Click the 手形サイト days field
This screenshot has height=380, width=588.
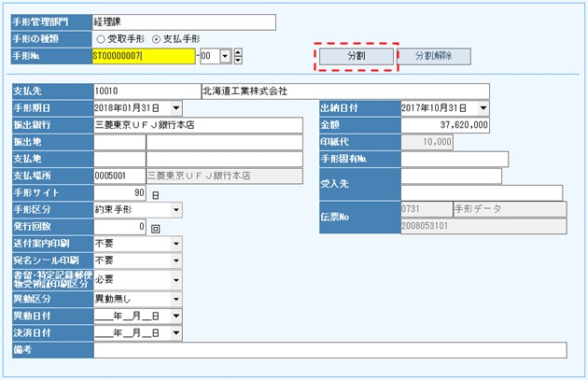[x=119, y=193]
